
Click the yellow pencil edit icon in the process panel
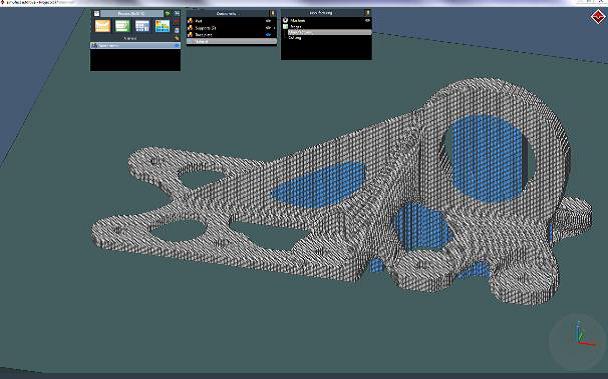click(x=177, y=38)
